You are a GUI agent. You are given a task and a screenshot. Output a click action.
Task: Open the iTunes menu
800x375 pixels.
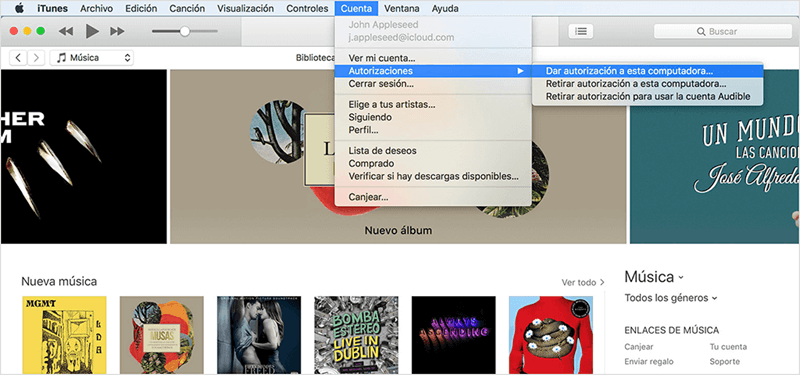[52, 8]
